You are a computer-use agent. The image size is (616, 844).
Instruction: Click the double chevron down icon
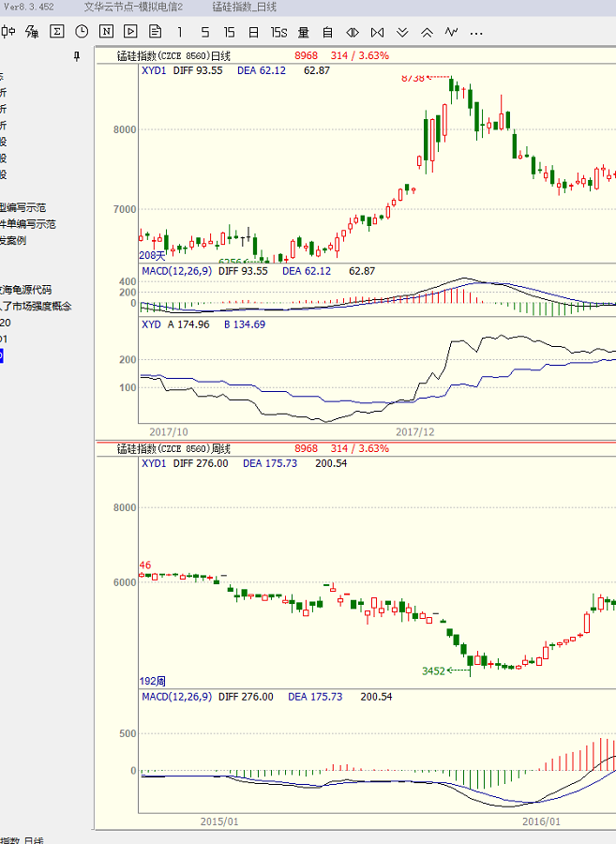click(402, 32)
